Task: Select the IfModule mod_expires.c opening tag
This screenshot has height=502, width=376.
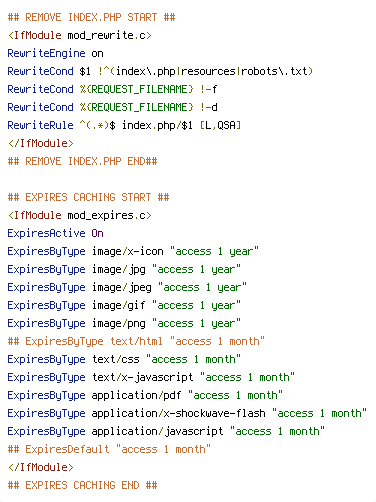Action: (x=80, y=215)
